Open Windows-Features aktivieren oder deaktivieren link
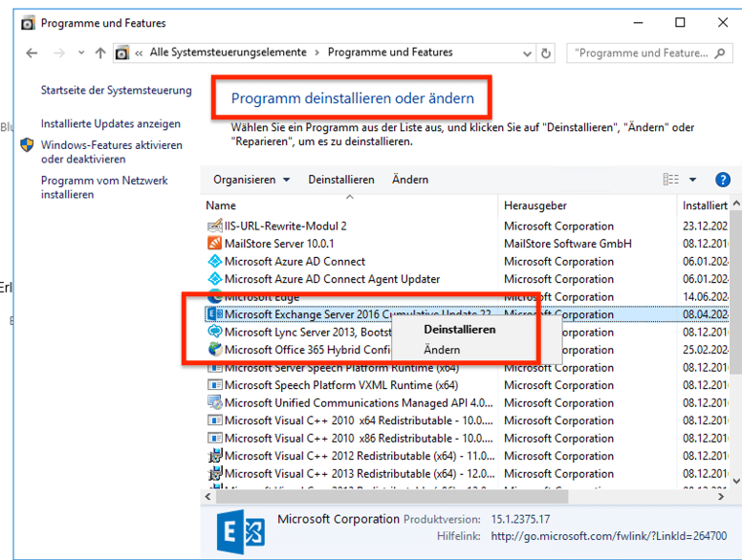The image size is (742, 560). [111, 152]
